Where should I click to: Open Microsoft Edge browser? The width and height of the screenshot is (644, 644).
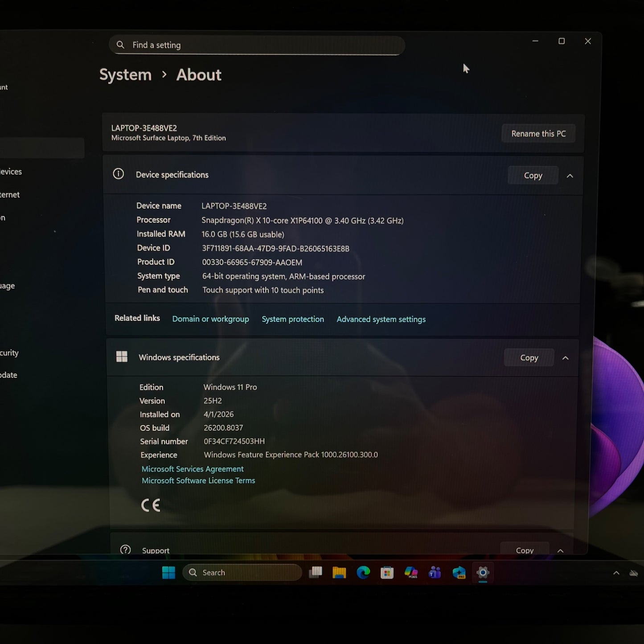click(363, 573)
